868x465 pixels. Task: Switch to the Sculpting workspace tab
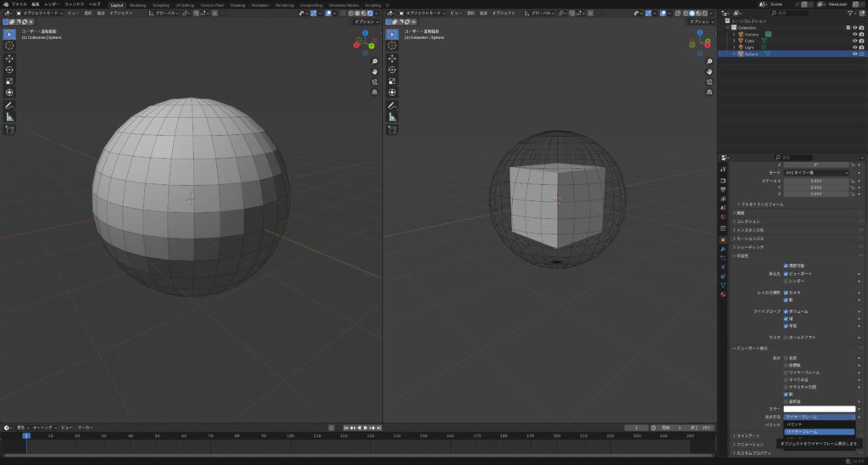point(162,5)
